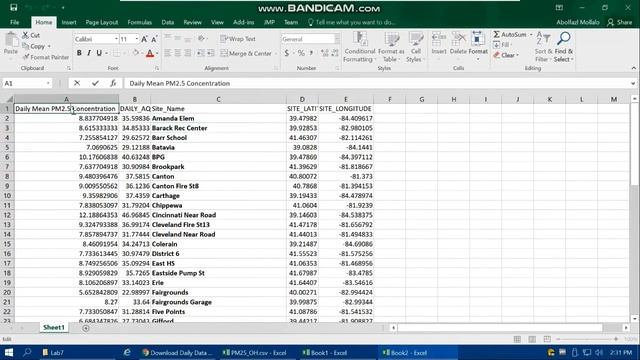Screen dimensions: 640x360
Task: Open Conditional Formatting
Action: [359, 47]
